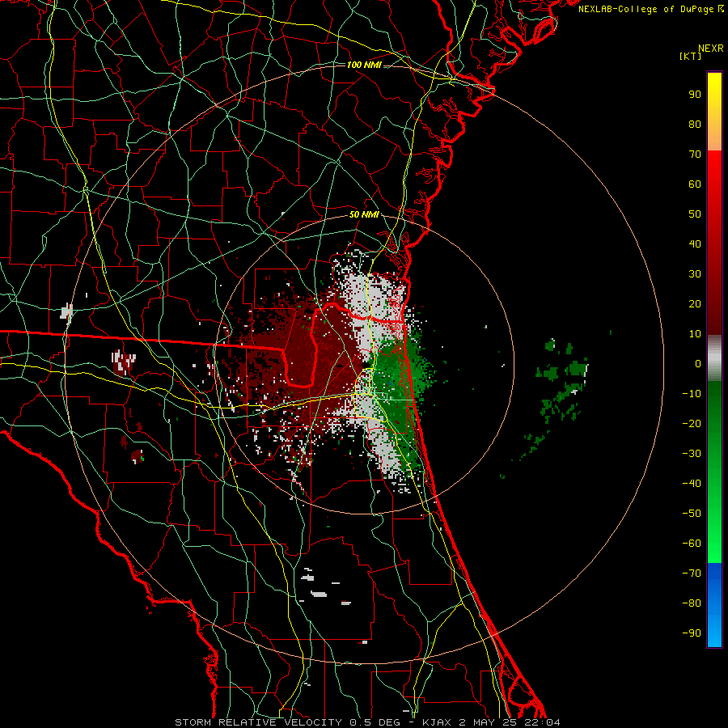Click the -90 value on the velocity scale
Image resolution: width=728 pixels, height=728 pixels.
tap(692, 633)
